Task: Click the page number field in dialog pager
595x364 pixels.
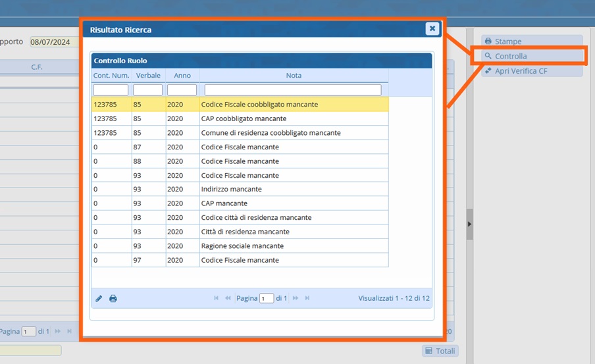Action: (x=267, y=298)
